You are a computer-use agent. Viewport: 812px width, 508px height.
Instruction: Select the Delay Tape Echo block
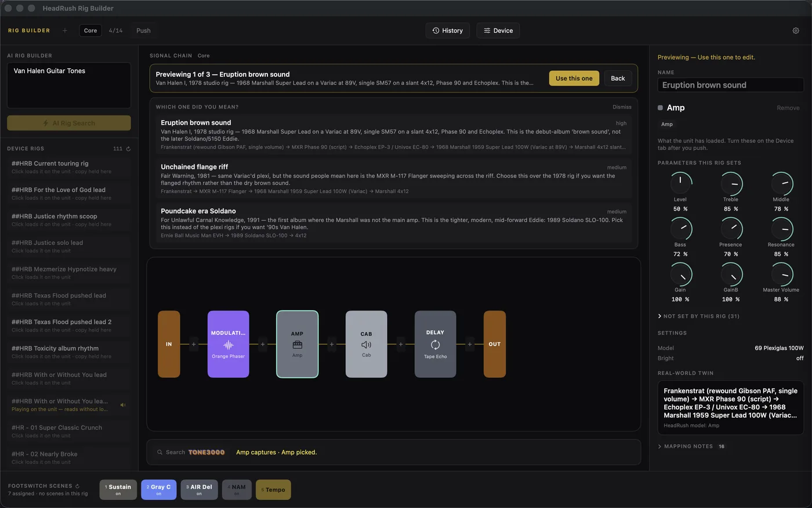pyautogui.click(x=435, y=344)
